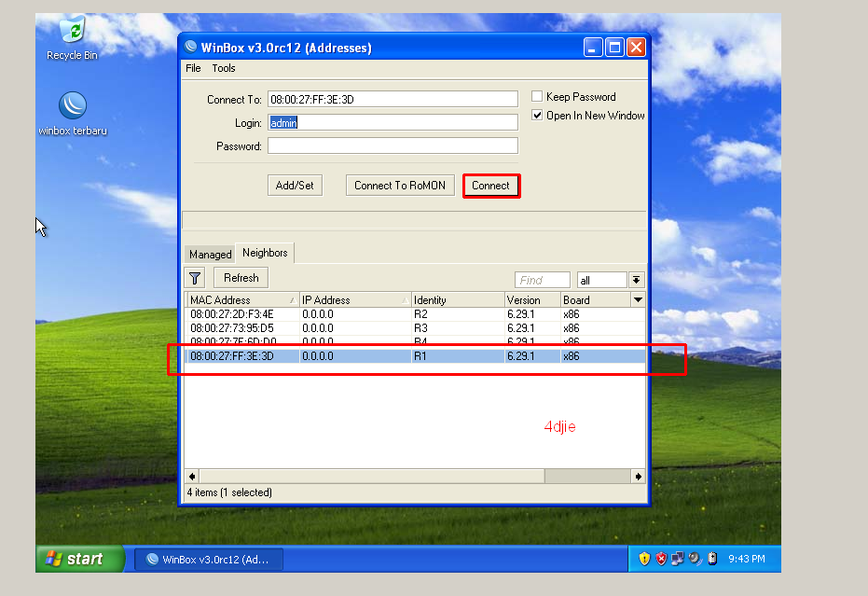868x596 pixels.
Task: Click the Connect To address field
Action: (x=393, y=99)
